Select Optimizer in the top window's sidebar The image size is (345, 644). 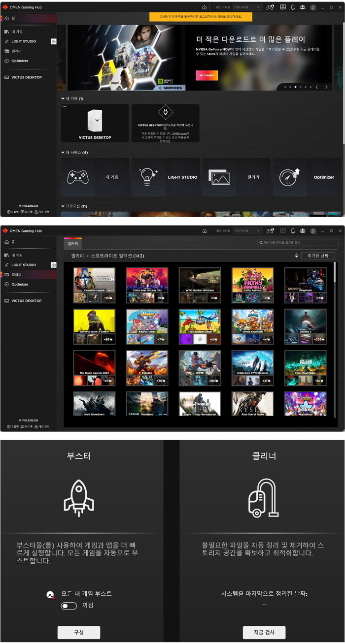tap(29, 61)
